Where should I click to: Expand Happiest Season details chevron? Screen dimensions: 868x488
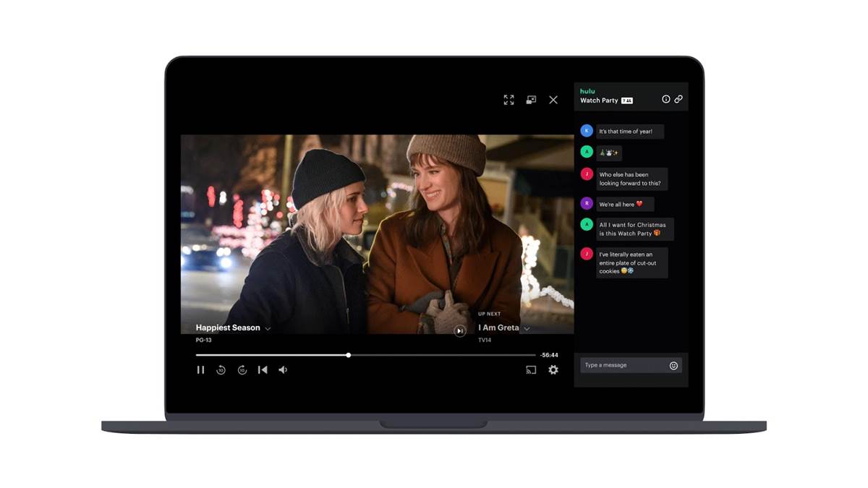pos(268,329)
